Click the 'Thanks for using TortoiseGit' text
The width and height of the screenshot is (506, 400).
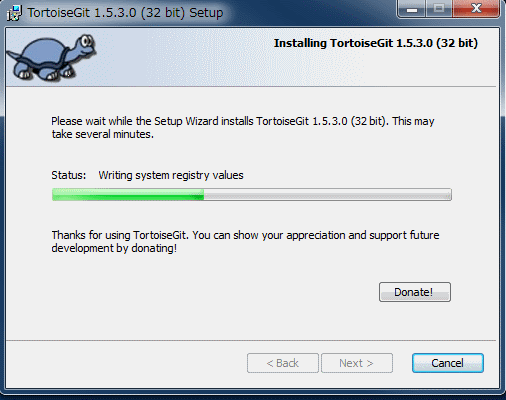245,235
